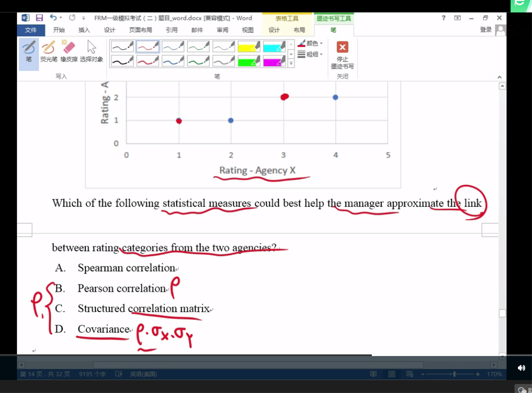532x393 pixels.
Task: Click the pen gallery row-down arrow
Action: pos(291,54)
